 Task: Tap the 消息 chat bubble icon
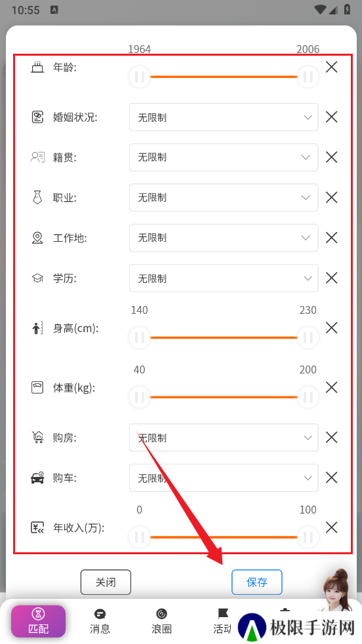pyautogui.click(x=100, y=614)
